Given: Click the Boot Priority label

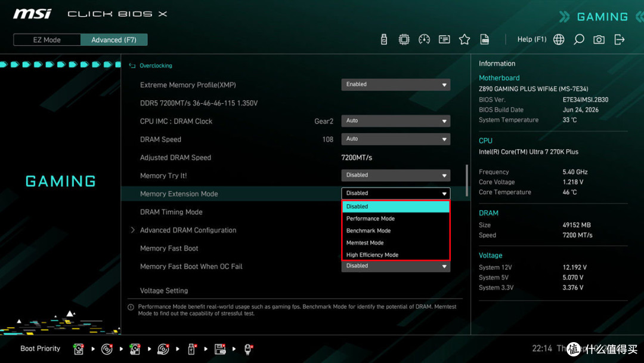Looking at the screenshot, I should click(x=41, y=349).
